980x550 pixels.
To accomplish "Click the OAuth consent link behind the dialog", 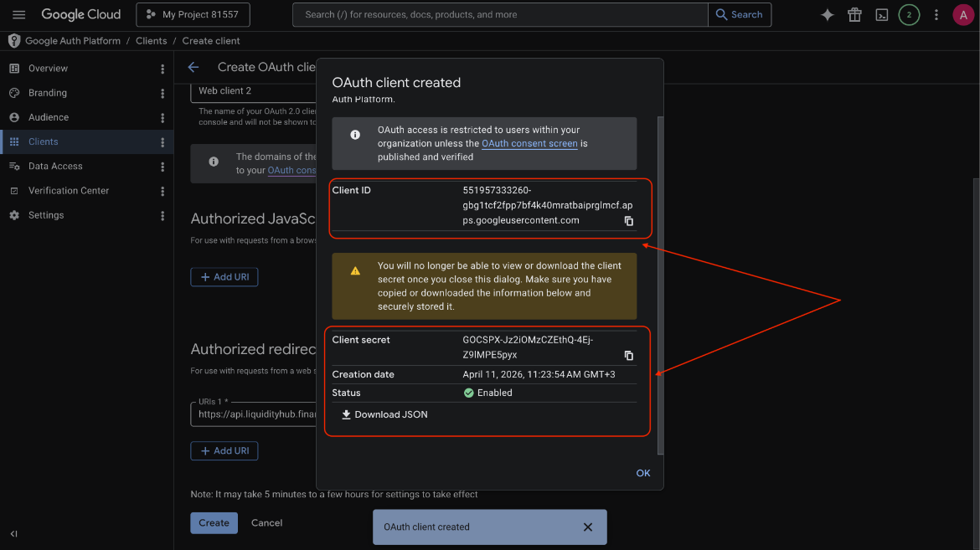I will [291, 170].
